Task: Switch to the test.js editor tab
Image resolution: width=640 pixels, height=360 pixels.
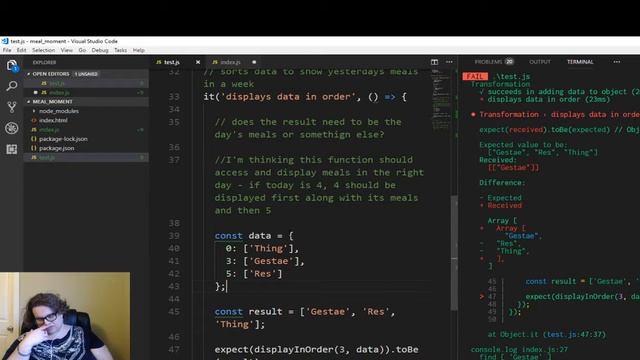Action: pyautogui.click(x=172, y=62)
